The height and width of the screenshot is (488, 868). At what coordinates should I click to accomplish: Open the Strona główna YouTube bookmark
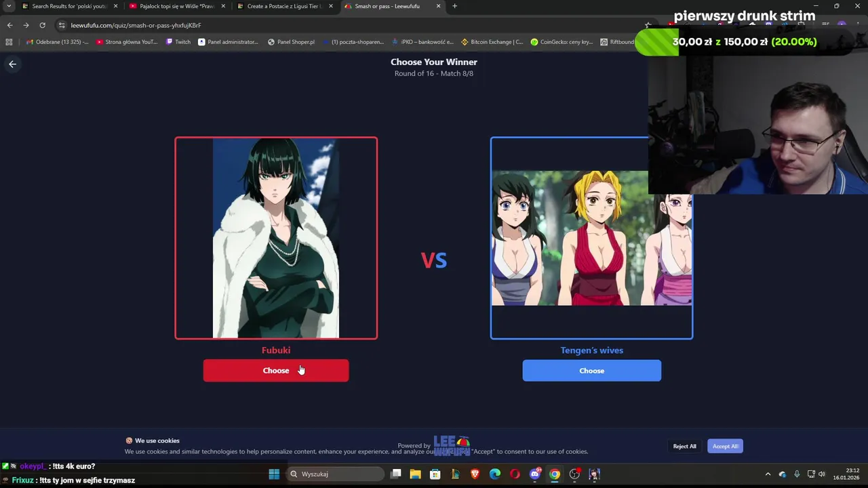[127, 42]
